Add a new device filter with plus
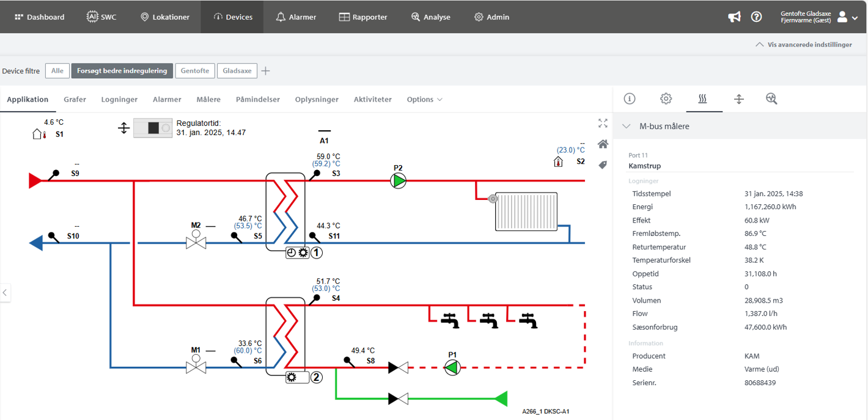This screenshot has height=420, width=868. (x=265, y=71)
